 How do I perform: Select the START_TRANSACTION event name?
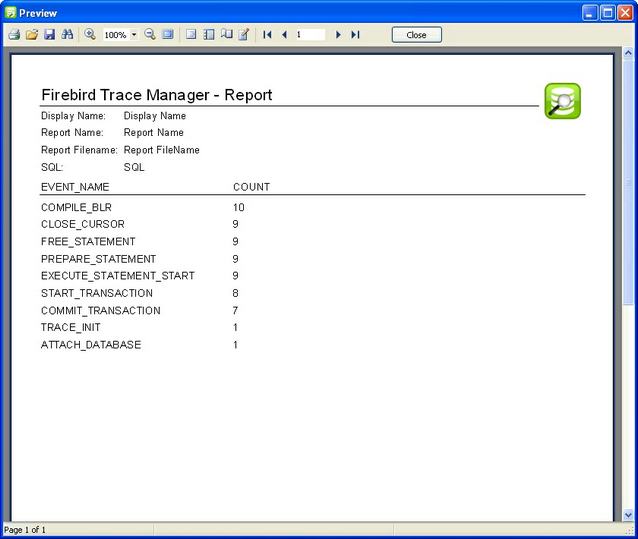point(97,293)
